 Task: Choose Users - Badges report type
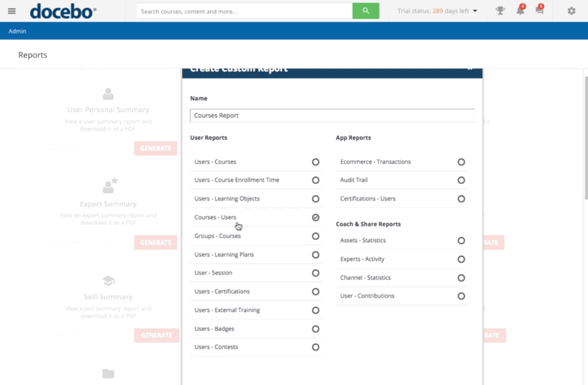[x=315, y=329]
